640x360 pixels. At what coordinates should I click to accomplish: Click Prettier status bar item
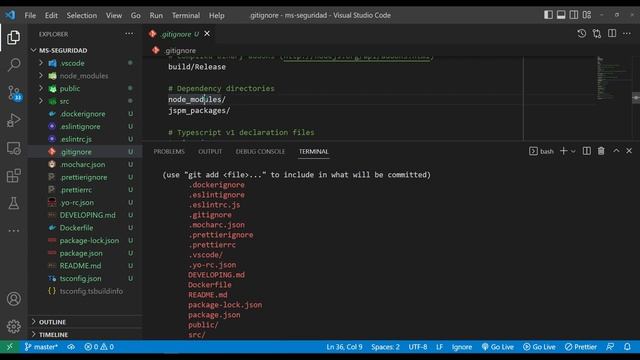[x=581, y=347]
